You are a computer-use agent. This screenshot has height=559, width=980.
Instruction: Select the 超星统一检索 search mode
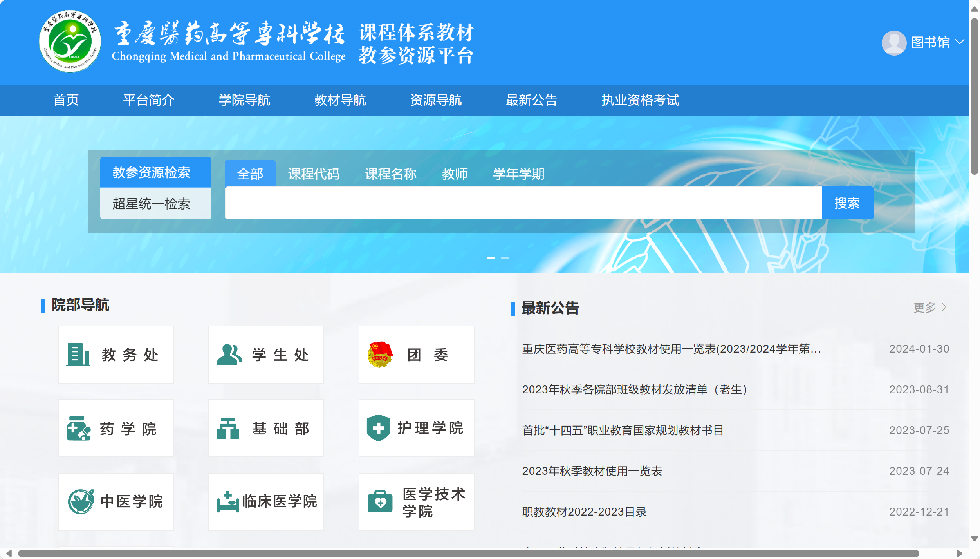155,204
